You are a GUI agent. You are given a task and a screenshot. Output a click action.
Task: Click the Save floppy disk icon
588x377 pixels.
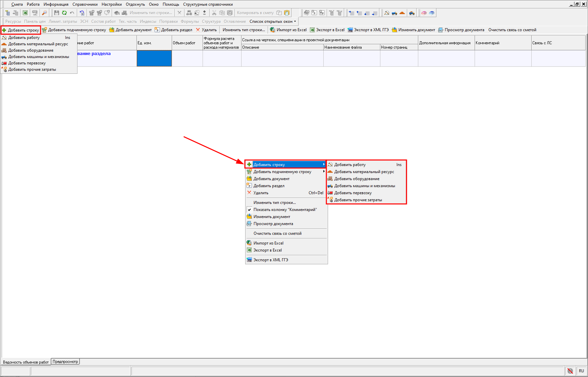click(56, 13)
